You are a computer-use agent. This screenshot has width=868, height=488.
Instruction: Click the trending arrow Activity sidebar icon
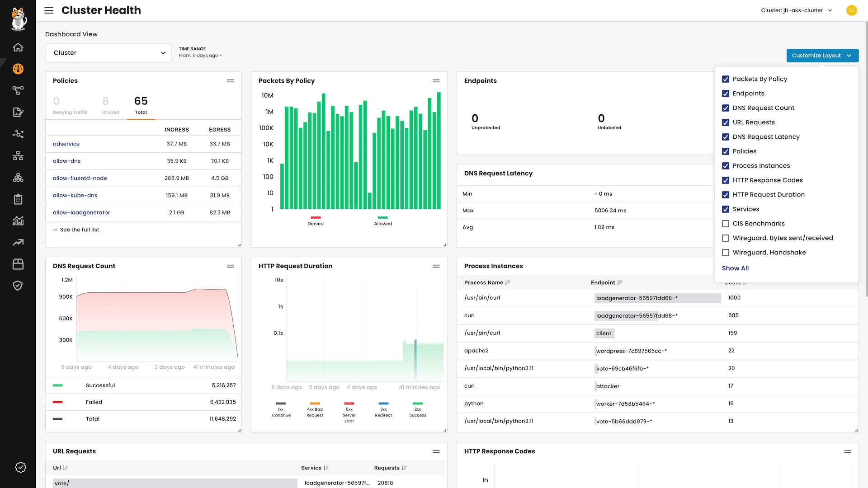click(x=18, y=243)
